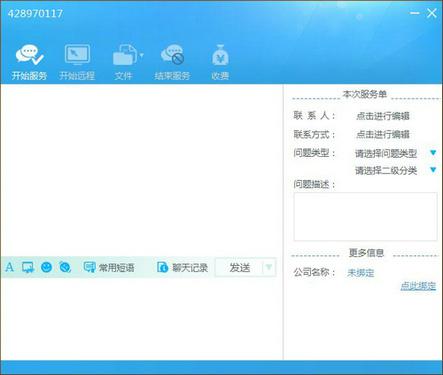
Task: Open 常用短语 common phrases
Action: (x=109, y=267)
